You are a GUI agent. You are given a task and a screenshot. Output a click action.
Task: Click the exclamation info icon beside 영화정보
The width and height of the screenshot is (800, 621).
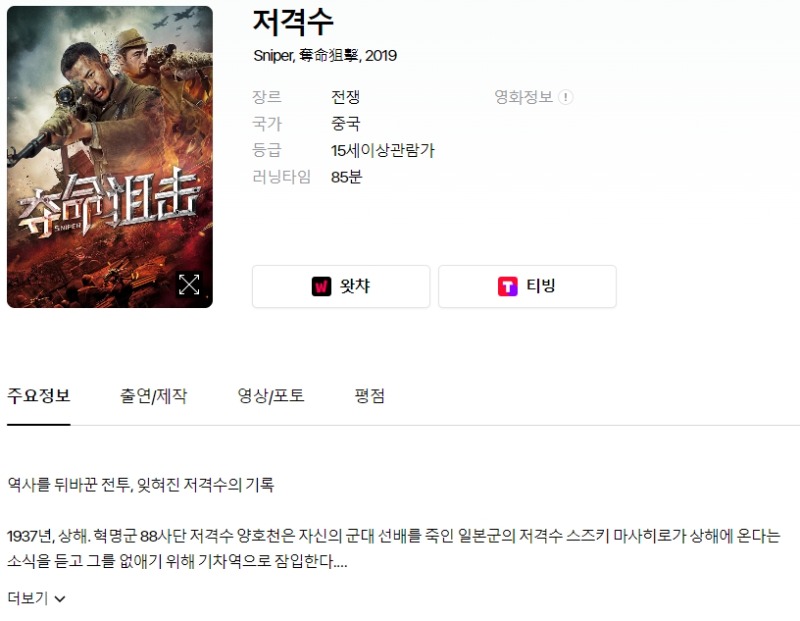tap(565, 97)
